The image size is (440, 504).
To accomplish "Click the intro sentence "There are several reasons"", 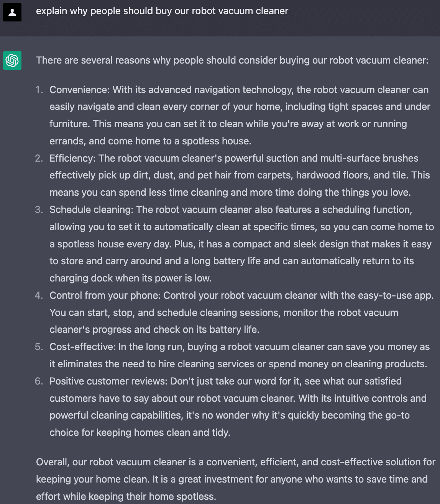I will [x=232, y=61].
